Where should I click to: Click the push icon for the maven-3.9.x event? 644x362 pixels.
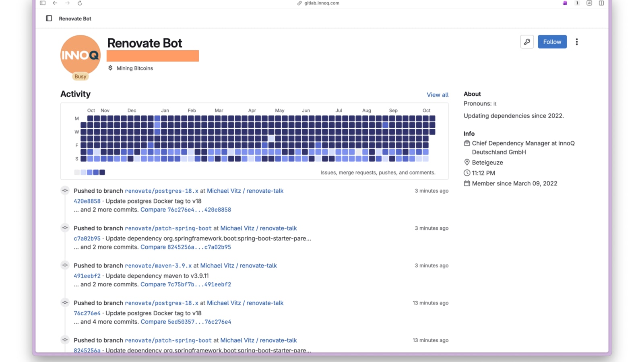[65, 265]
